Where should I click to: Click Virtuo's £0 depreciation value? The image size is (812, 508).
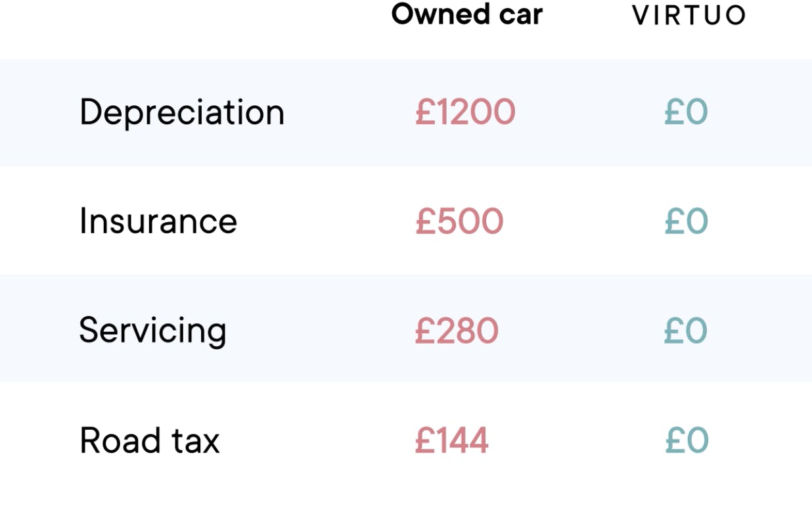coord(686,112)
